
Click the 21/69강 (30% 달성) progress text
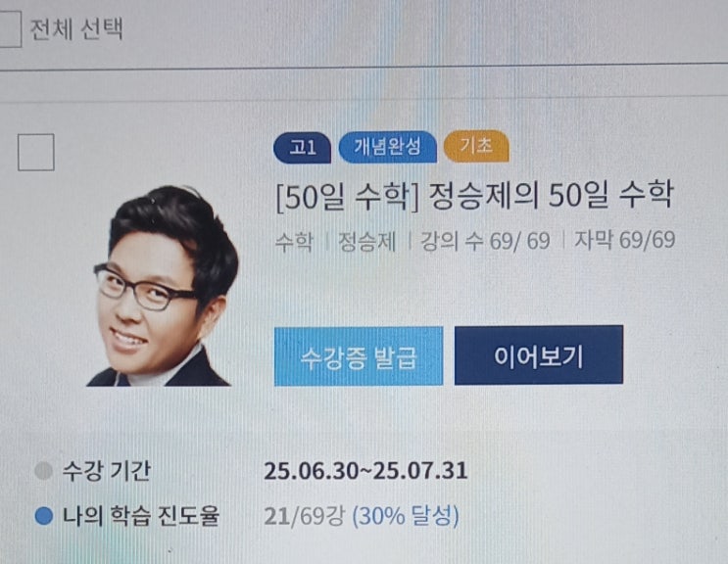click(x=362, y=516)
